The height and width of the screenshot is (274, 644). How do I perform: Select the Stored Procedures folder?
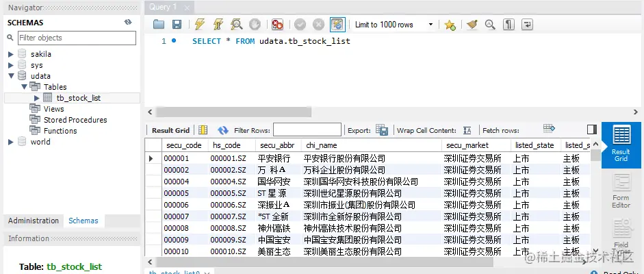click(x=75, y=120)
